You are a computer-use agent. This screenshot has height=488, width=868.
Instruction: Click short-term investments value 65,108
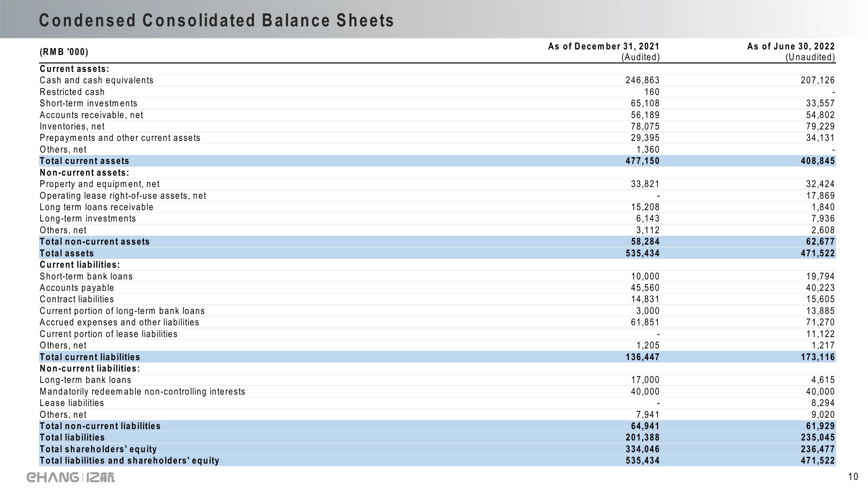coord(645,103)
